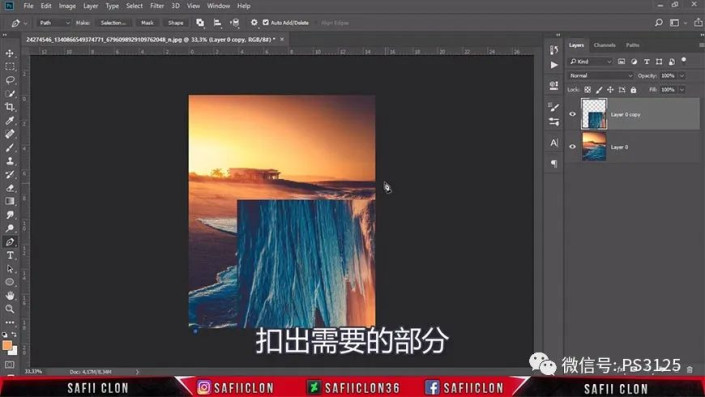Image resolution: width=705 pixels, height=397 pixels.
Task: Click the foreground color swatch
Action: click(7, 345)
